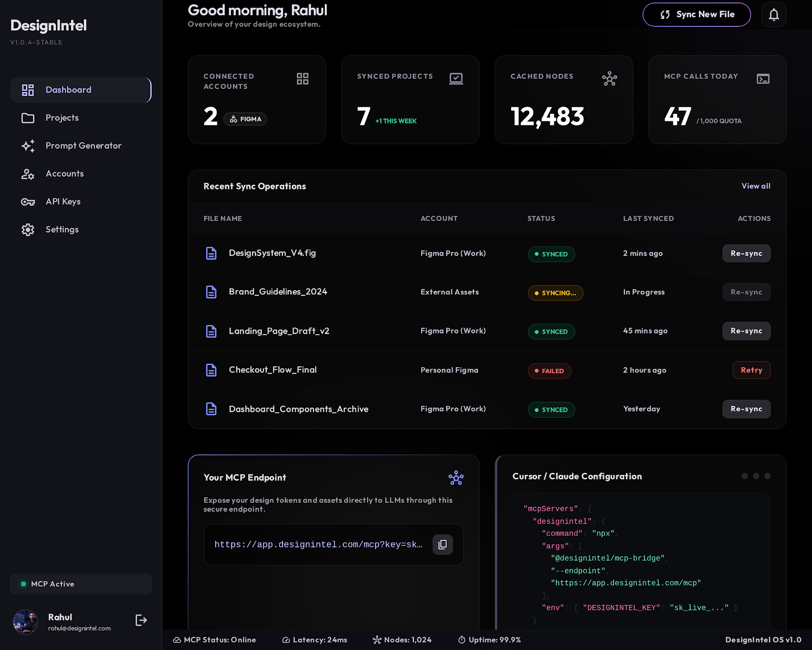The height and width of the screenshot is (650, 812).
Task: Select Landing_Page_Draft_v2 file name
Action: pyautogui.click(x=279, y=331)
